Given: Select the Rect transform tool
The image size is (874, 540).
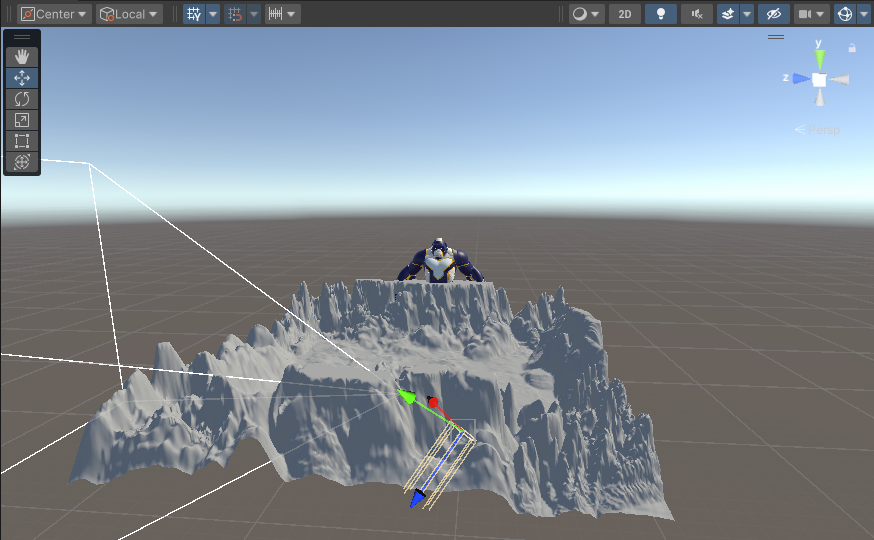Looking at the screenshot, I should tap(22, 141).
